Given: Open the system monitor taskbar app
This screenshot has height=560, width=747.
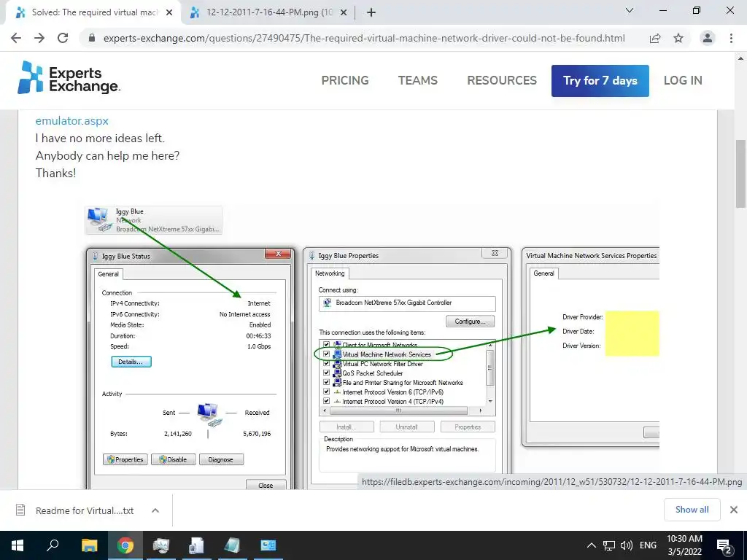Looking at the screenshot, I should pyautogui.click(x=161, y=545).
